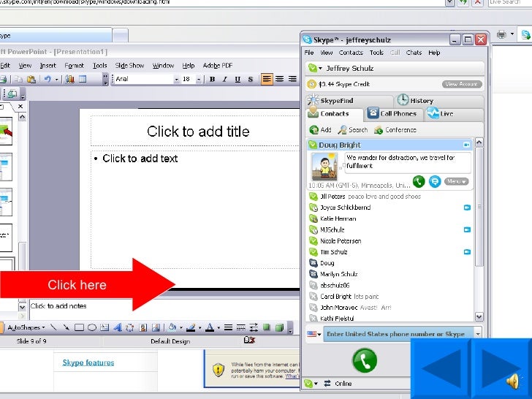Click the Copy icon in PowerPoint toolbar

pos(19,79)
